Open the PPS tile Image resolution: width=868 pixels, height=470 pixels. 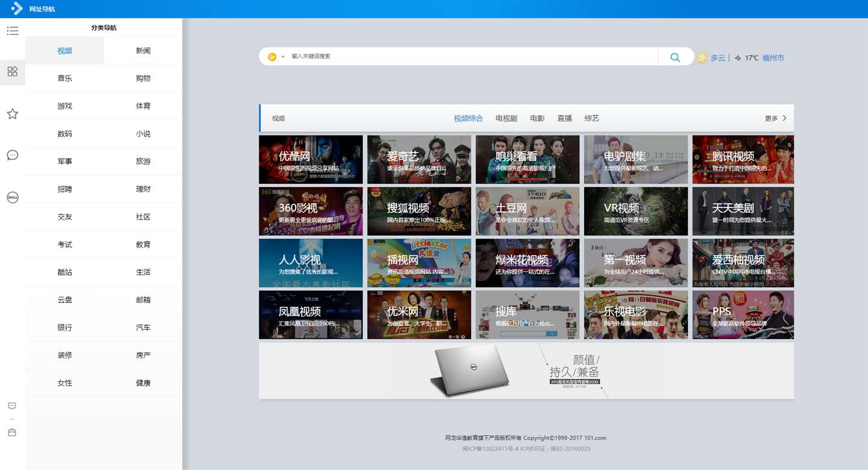743,315
